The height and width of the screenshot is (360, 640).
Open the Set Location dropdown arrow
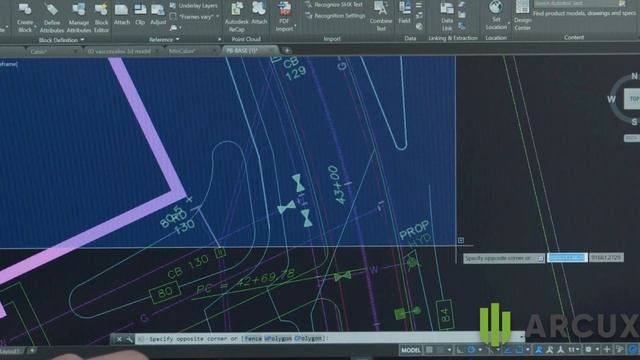click(x=508, y=24)
